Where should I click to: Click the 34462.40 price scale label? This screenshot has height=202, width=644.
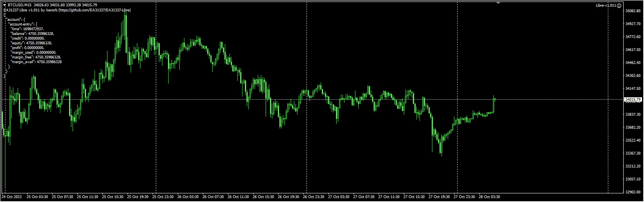(633, 62)
